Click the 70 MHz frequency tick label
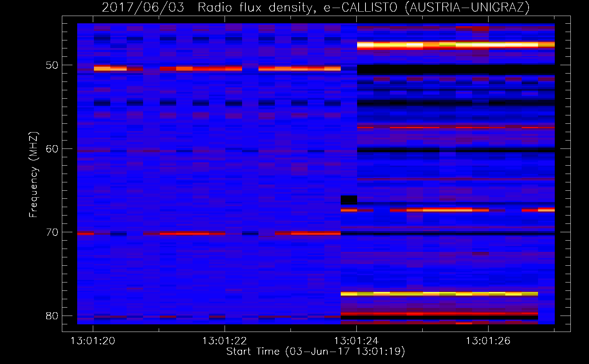This screenshot has width=589, height=364. pos(52,232)
